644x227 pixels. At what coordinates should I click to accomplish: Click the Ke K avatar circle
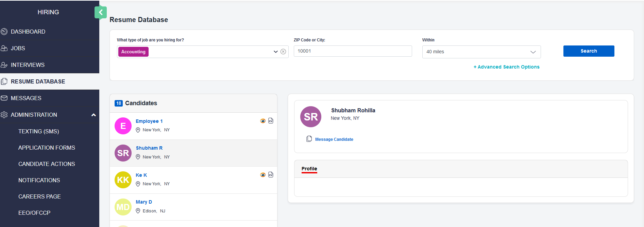[123, 180]
